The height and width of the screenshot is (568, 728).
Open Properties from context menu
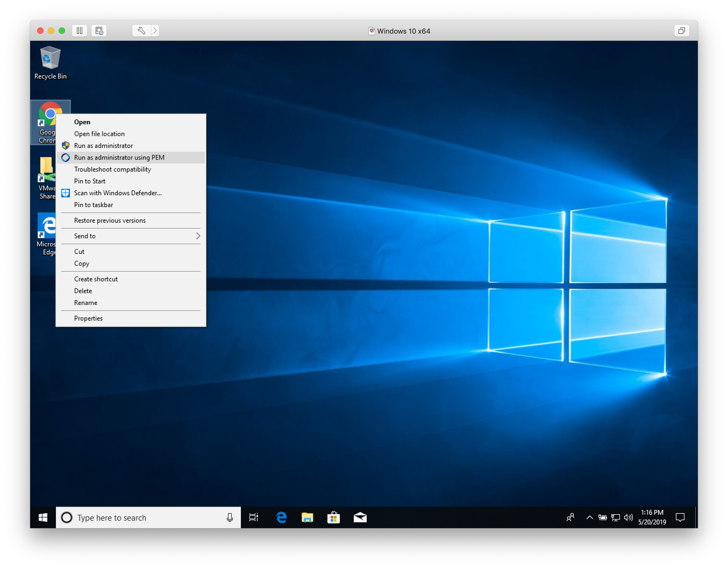131,318
